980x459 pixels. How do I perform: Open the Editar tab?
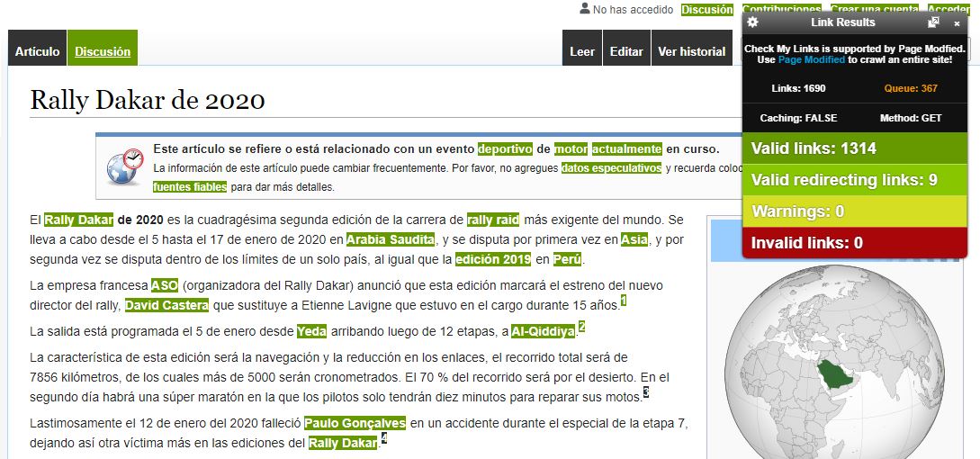click(x=626, y=51)
